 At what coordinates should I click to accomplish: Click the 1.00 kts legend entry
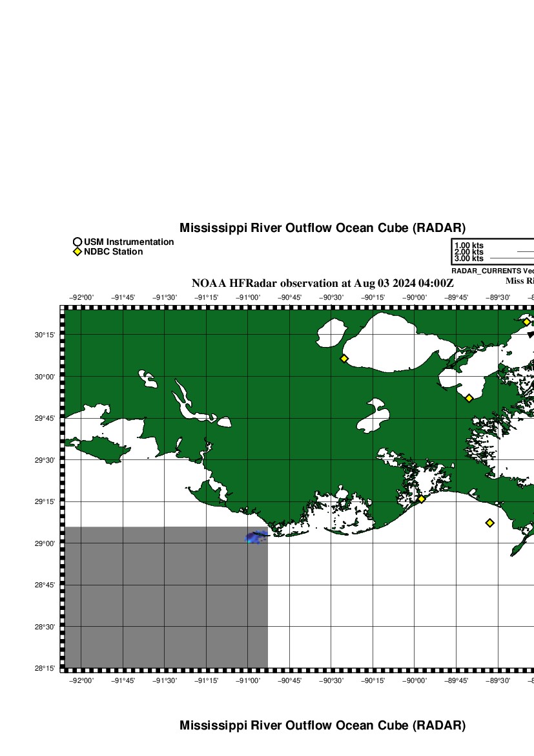(x=469, y=246)
